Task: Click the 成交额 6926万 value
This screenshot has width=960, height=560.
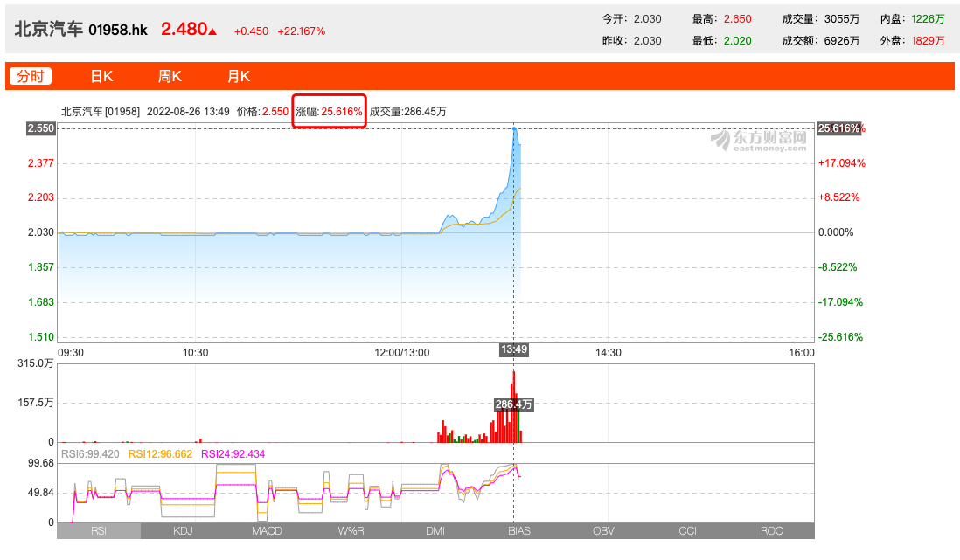Action: 841,41
